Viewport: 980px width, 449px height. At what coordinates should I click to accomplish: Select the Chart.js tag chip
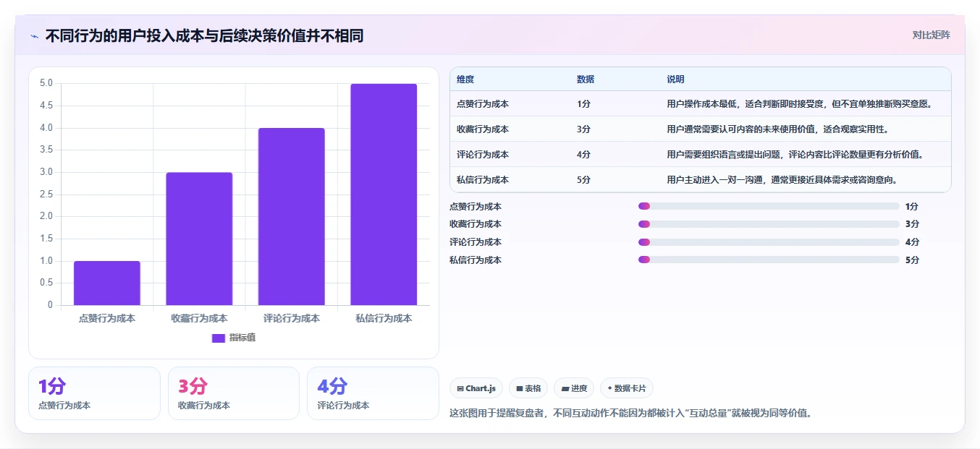(476, 388)
